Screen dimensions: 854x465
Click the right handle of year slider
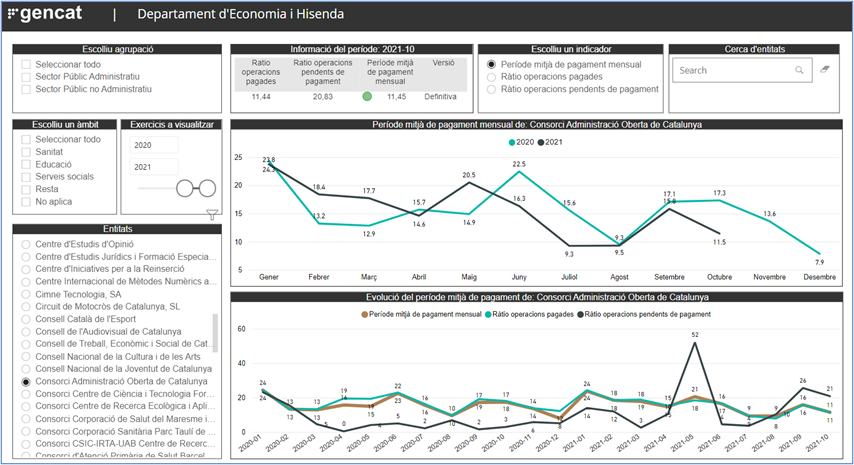tap(207, 188)
